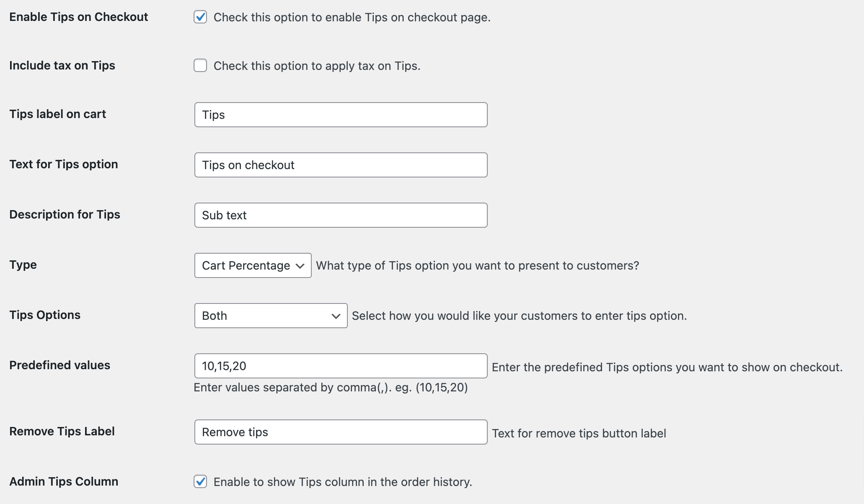The image size is (864, 504).
Task: Expand the Tips Options 'Both' dropdown
Action: click(x=271, y=316)
